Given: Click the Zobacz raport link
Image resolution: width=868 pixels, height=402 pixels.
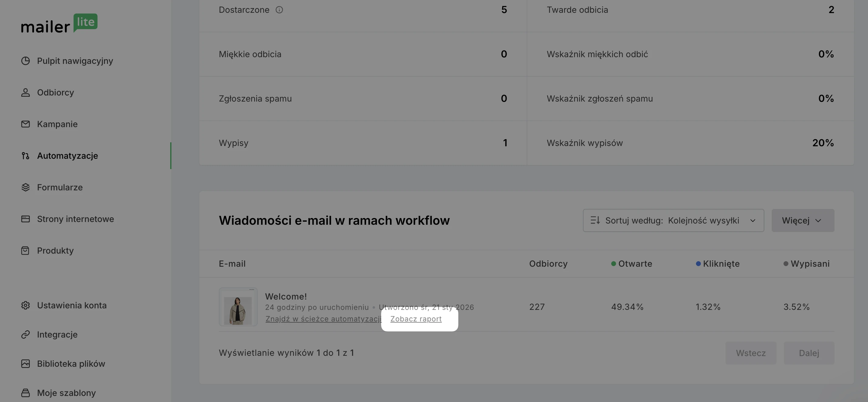Looking at the screenshot, I should (416, 319).
